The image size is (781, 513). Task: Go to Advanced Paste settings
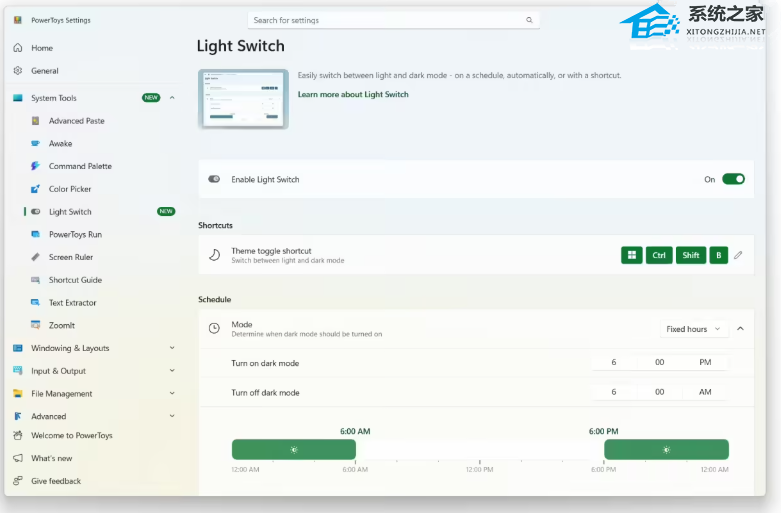pos(76,121)
